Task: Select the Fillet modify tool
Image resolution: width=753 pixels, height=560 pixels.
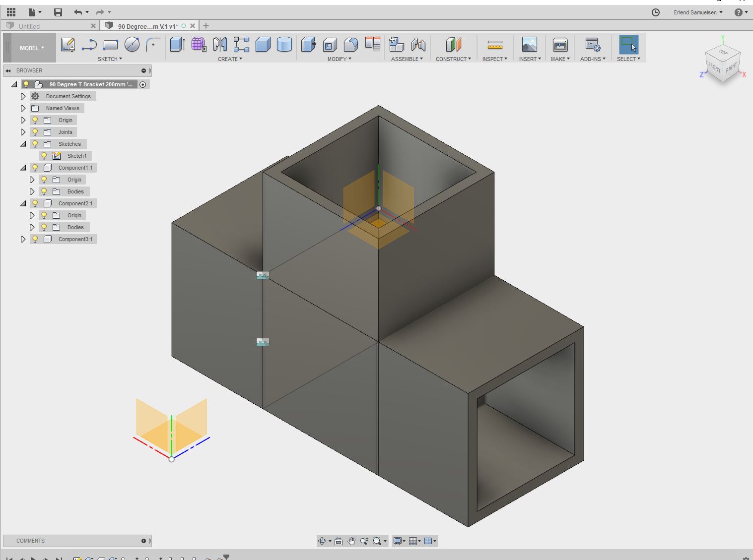Action: click(351, 45)
